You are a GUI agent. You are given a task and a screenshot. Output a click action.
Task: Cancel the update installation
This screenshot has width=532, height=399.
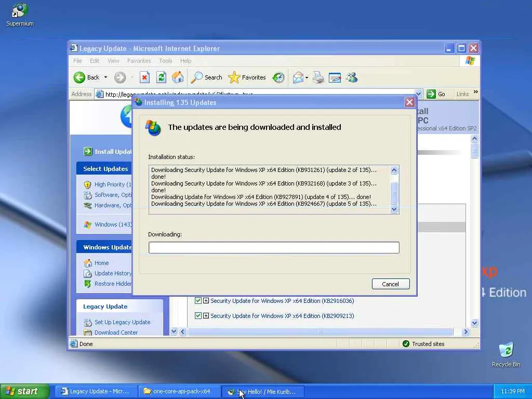click(x=391, y=284)
